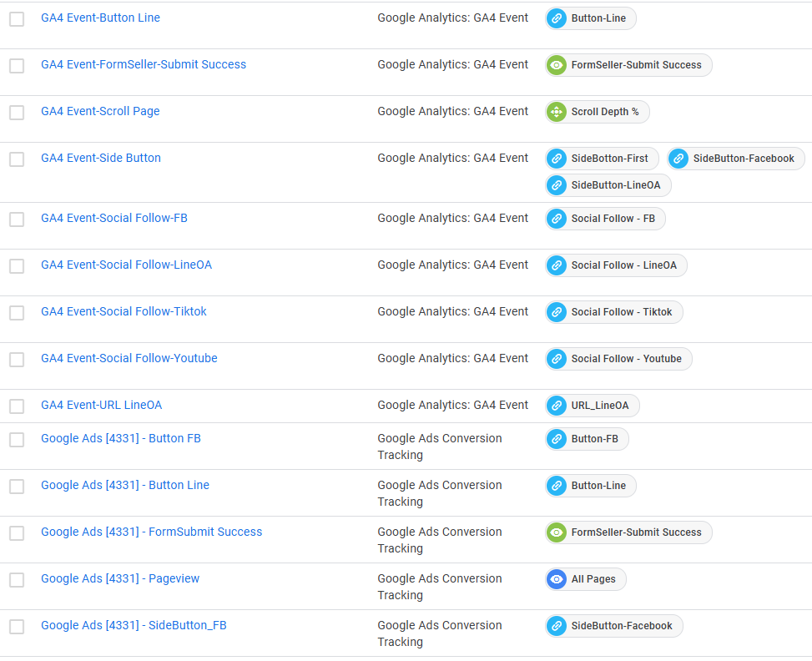812x661 pixels.
Task: Tick the checkbox for GA4 Event-Button Line
Action: click(x=17, y=19)
